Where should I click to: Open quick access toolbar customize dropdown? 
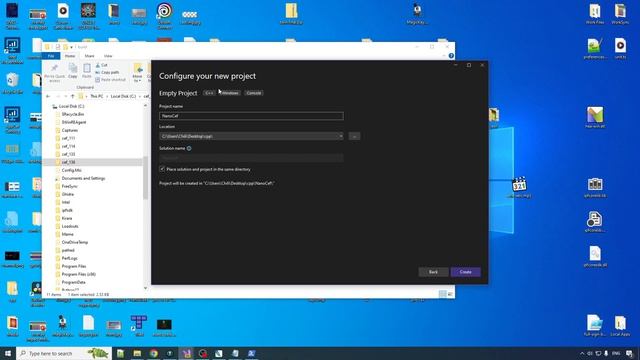click(71, 47)
